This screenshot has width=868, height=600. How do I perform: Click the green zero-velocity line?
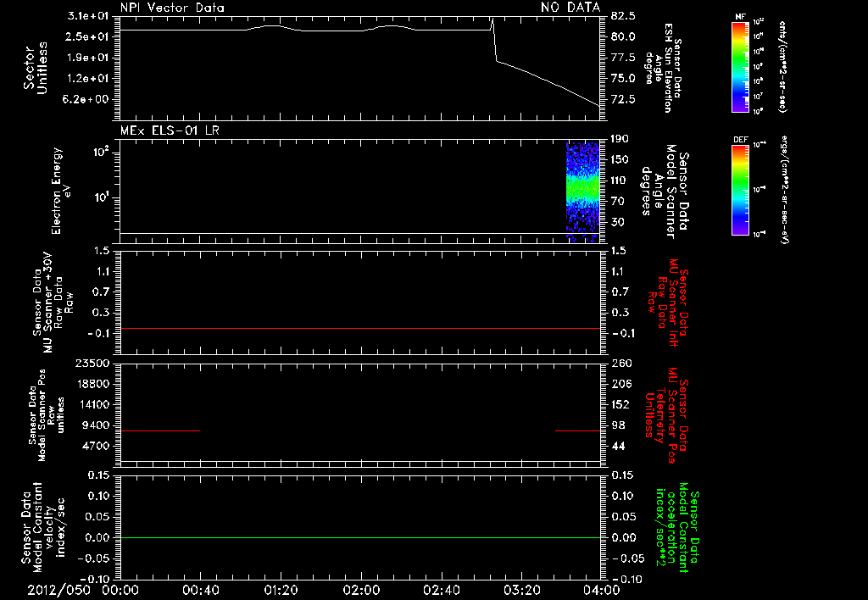pos(360,537)
